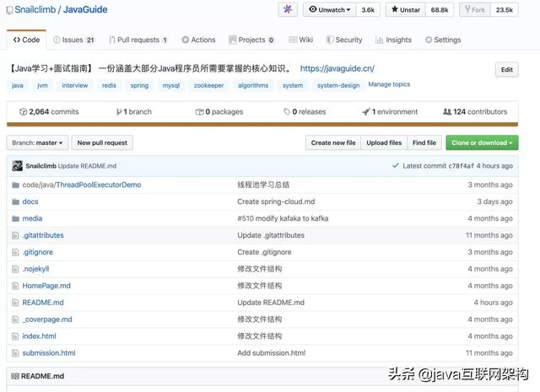Expand the Clone or download menu

click(482, 142)
